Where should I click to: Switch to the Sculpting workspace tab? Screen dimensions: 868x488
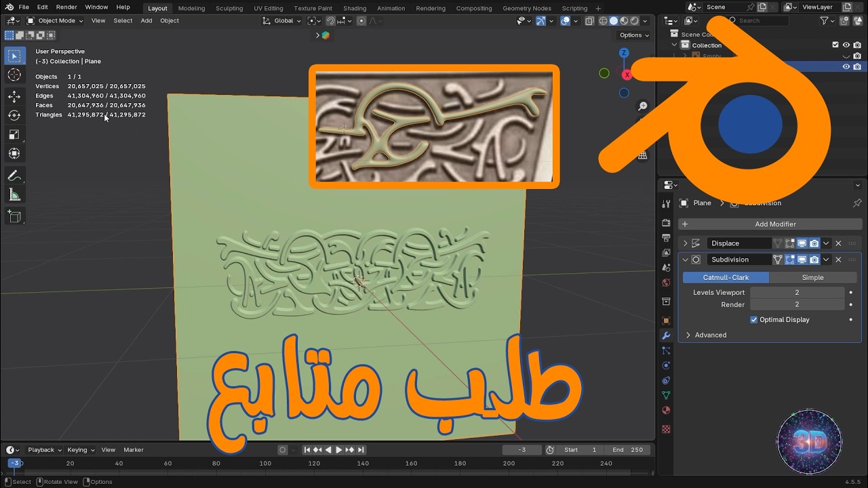(229, 8)
